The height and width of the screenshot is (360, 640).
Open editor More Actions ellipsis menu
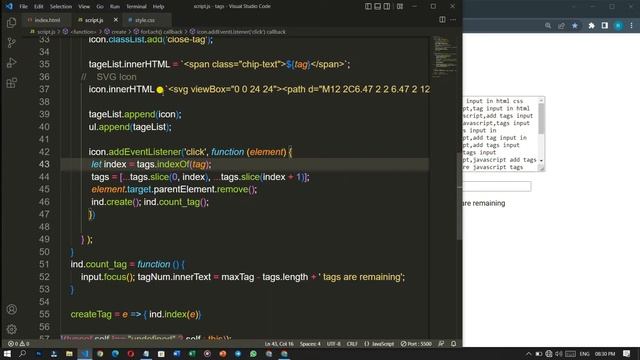tap(453, 20)
